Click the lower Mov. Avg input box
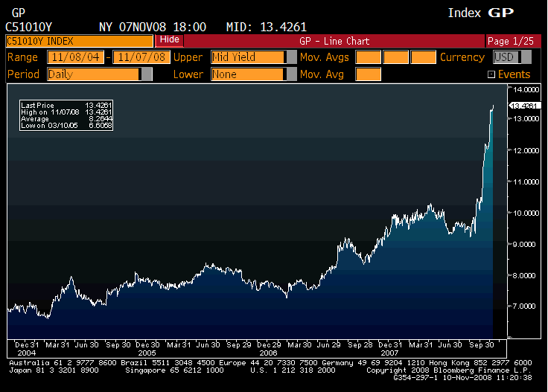548x392 pixels. click(x=368, y=74)
